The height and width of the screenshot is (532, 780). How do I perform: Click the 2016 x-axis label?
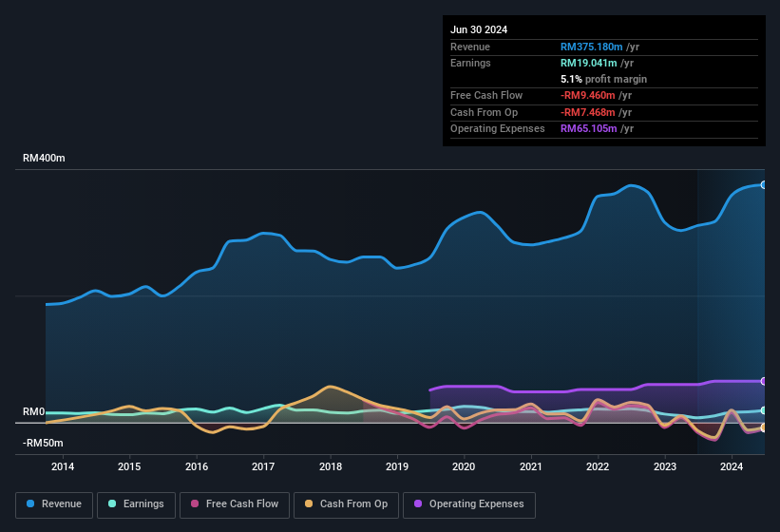pyautogui.click(x=197, y=466)
